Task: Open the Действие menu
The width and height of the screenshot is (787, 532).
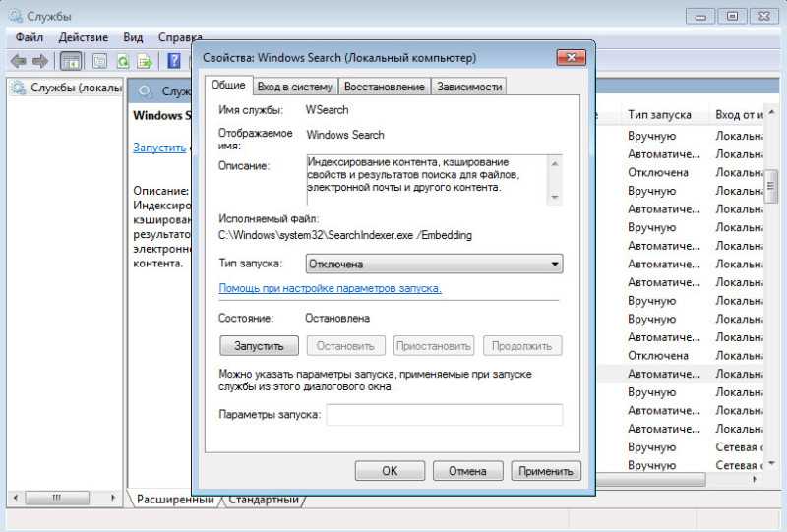Action: click(x=84, y=37)
